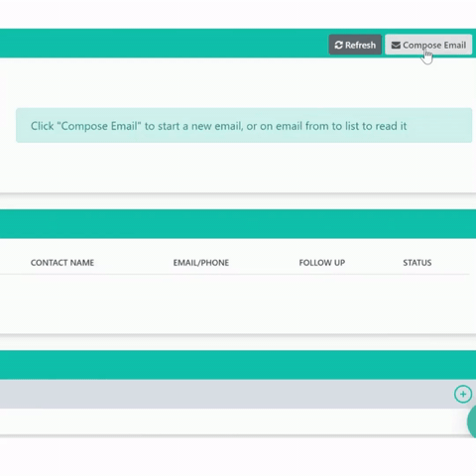
Task: Click the CONTACT NAME column header
Action: (62, 263)
